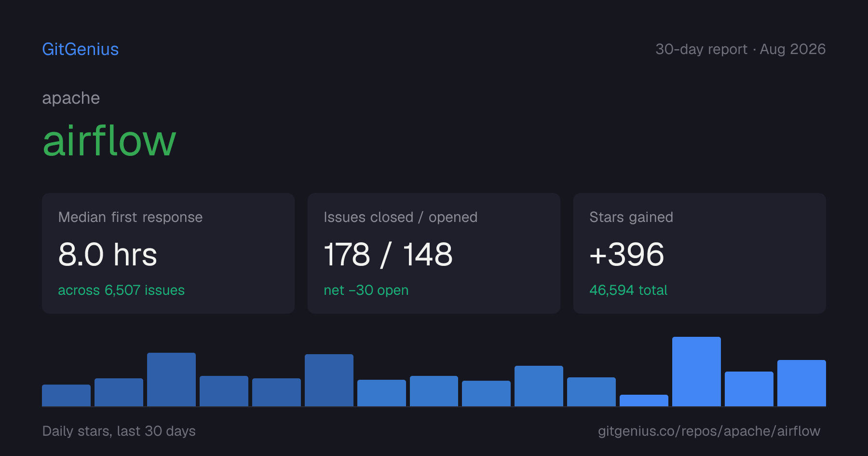The height and width of the screenshot is (456, 868).
Task: Click the shortest bar in the daily stars chart
Action: tap(644, 401)
